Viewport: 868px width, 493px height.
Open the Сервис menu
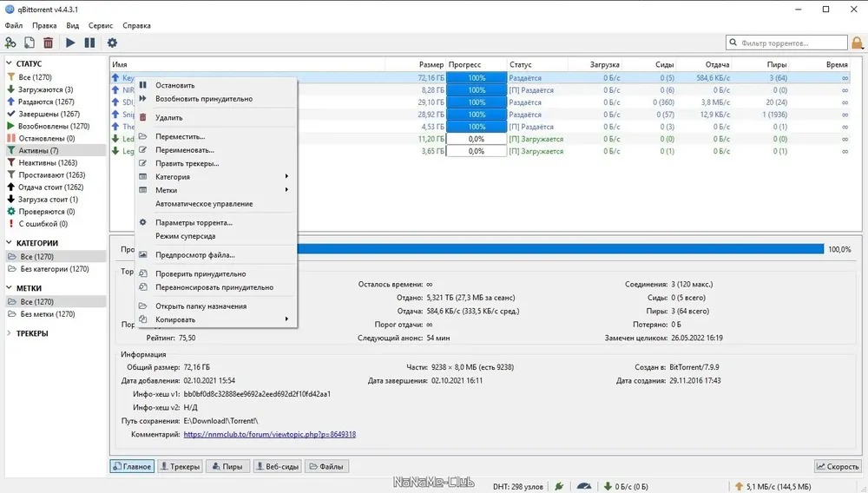pos(101,25)
